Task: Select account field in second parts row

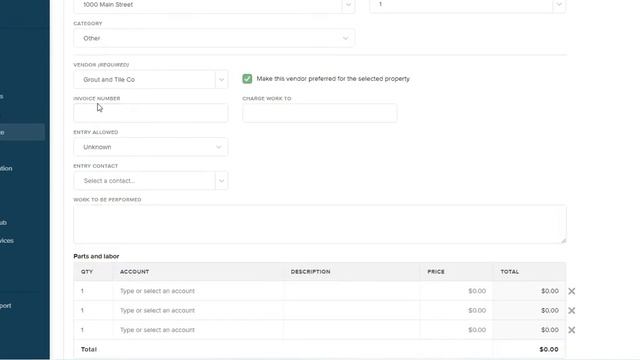Action: [x=198, y=311]
